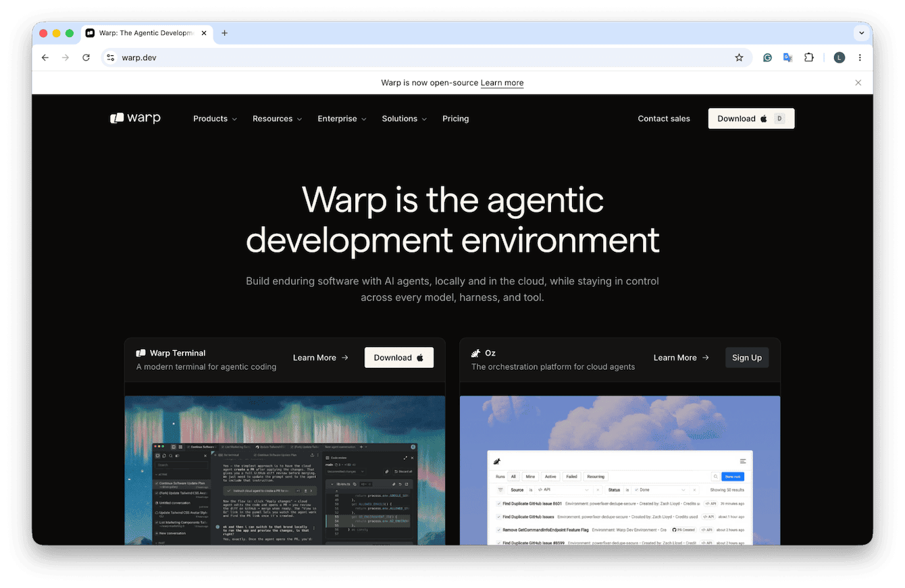Open the Grammarly extension icon

(768, 57)
